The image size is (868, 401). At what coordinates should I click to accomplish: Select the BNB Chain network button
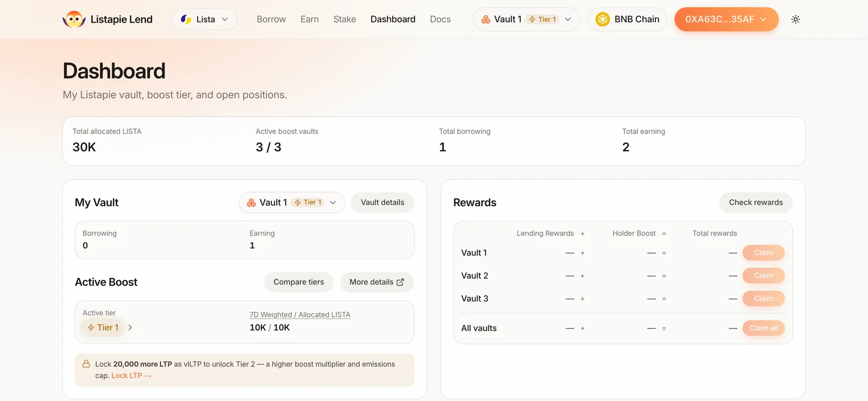click(x=627, y=20)
